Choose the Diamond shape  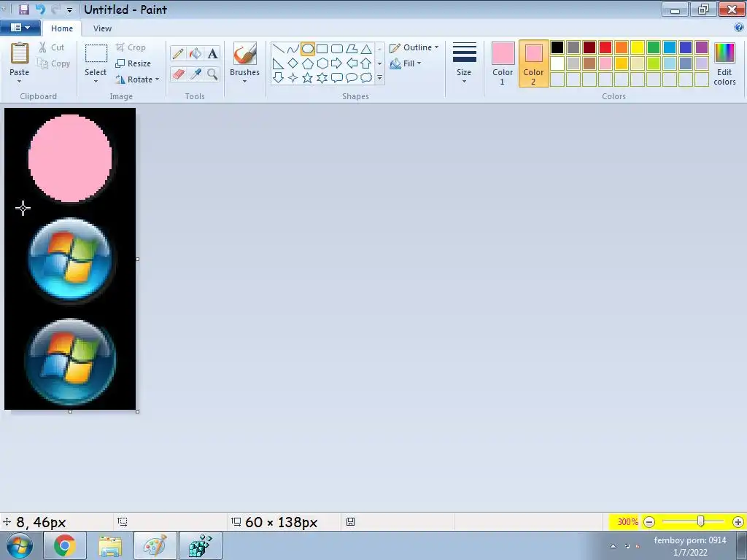(293, 63)
